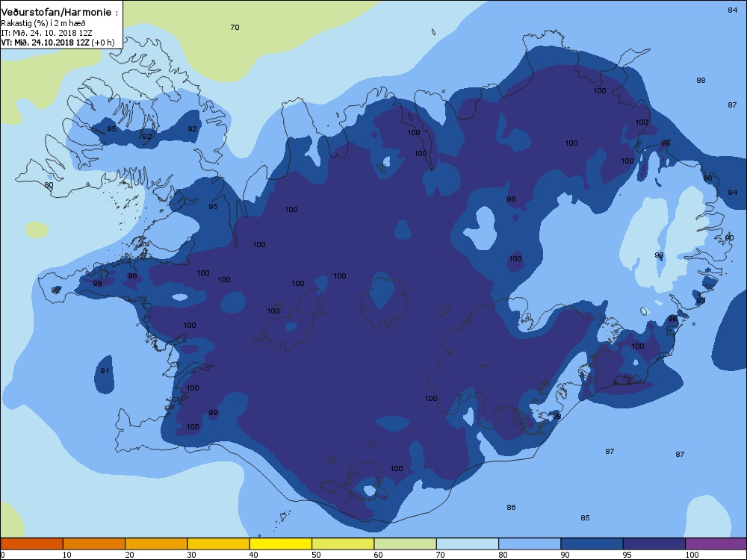Click the 70–80 pale blue legend swatch
The height and width of the screenshot is (560, 747).
[468, 544]
